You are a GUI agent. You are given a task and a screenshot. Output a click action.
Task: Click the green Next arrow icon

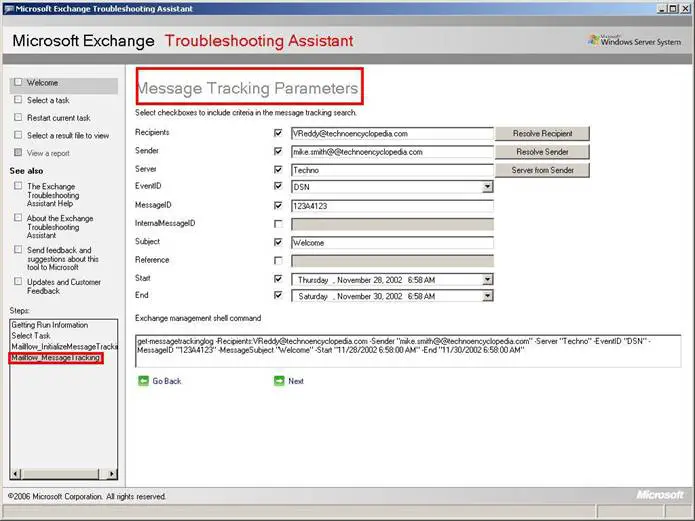coord(279,381)
